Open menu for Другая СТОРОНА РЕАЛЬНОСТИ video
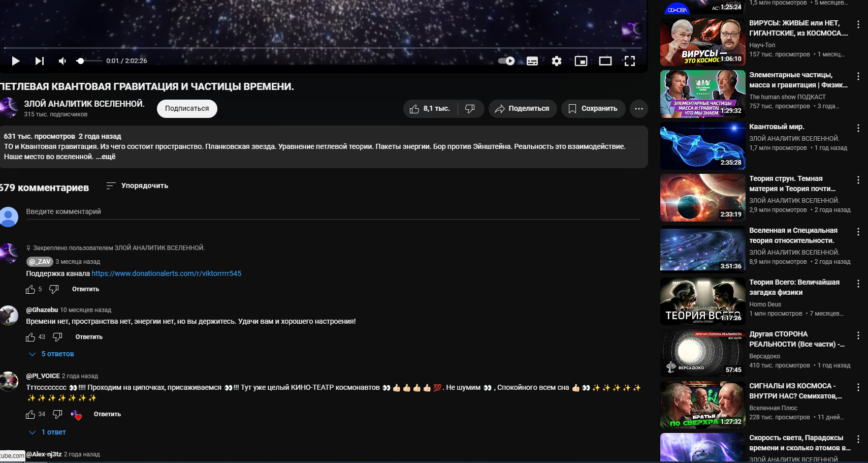Viewport: 868px width, 463px height. point(858,335)
